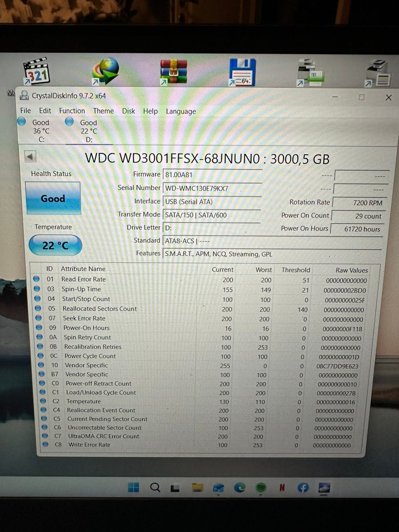Click status circle of Current Pending Sector Count
This screenshot has height=532, width=399.
44,418
